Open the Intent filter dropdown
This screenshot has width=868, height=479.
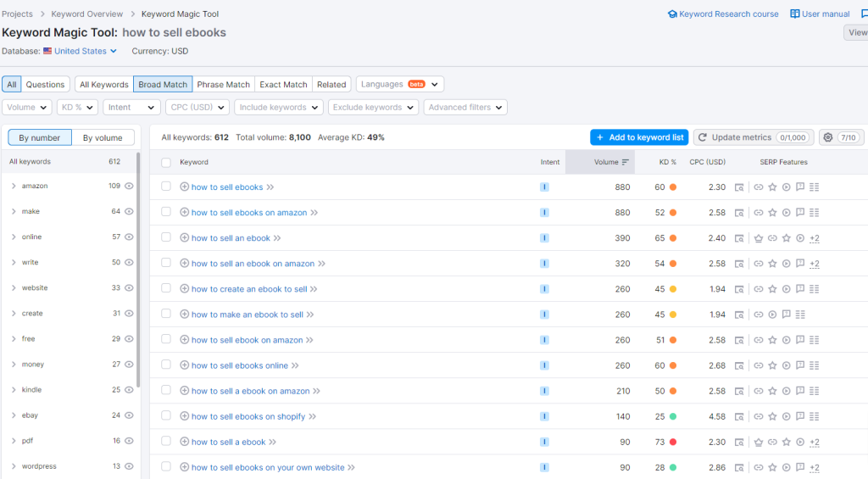pos(131,108)
